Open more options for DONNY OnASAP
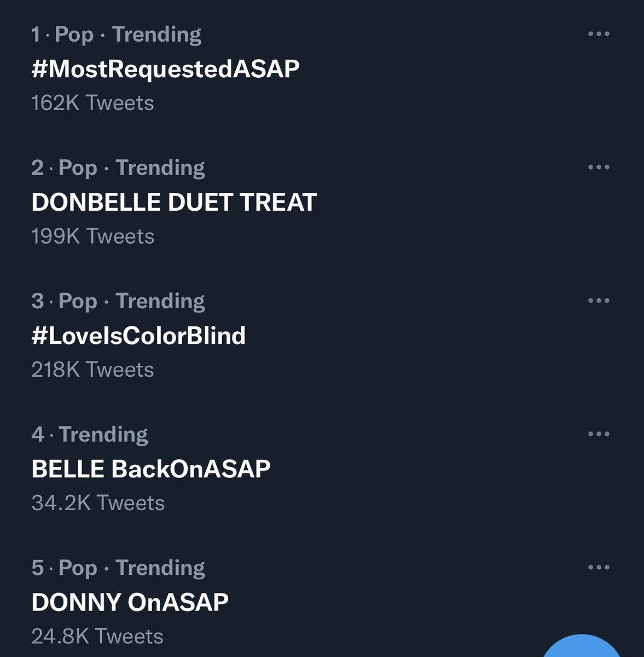 point(598,567)
